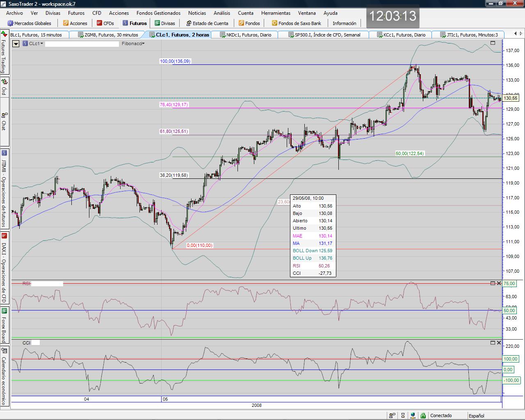Close the RSI indicator panel
Viewport: 525px width, 420px height.
click(499, 283)
